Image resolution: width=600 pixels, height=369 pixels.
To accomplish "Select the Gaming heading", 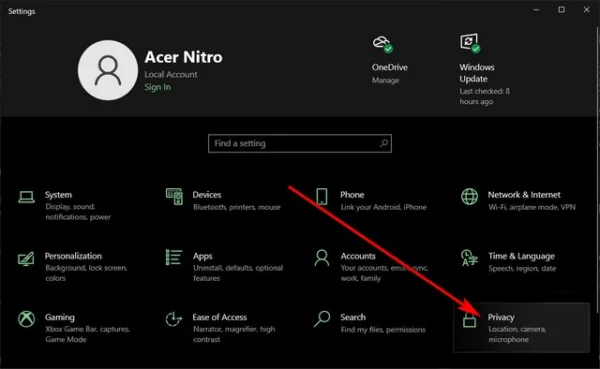I will click(60, 317).
